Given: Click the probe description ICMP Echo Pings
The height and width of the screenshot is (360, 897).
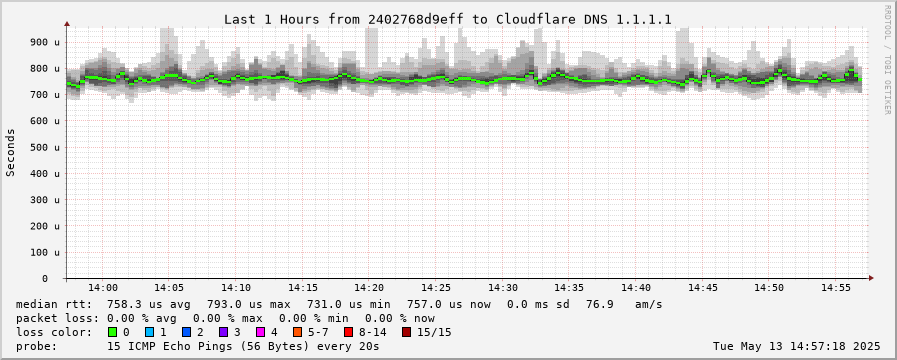Looking at the screenshot, I should [x=243, y=346].
